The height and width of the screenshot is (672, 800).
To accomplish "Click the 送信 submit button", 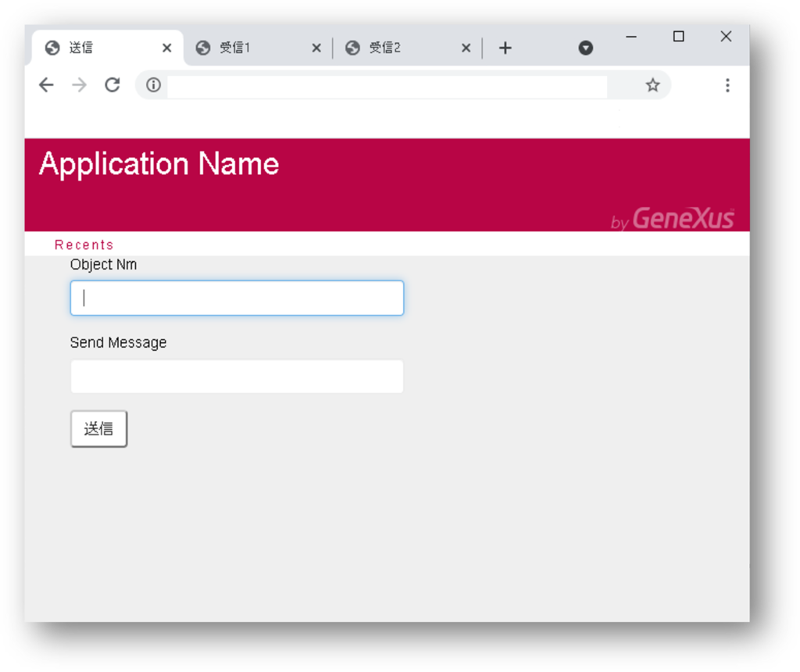I will [99, 429].
